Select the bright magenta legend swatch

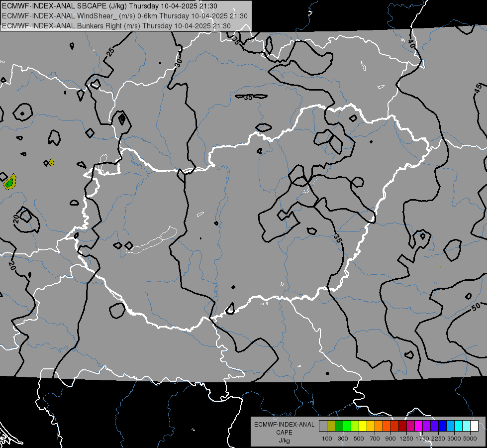tap(419, 426)
